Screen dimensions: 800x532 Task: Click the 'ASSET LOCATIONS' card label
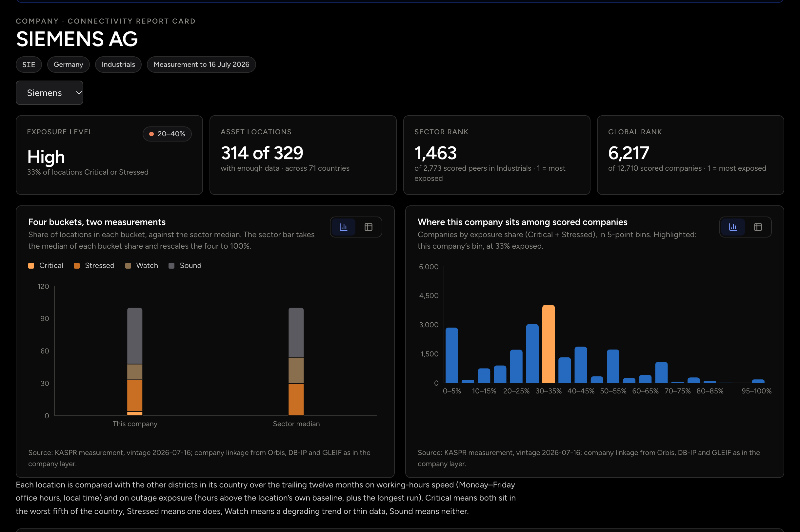pyautogui.click(x=256, y=132)
